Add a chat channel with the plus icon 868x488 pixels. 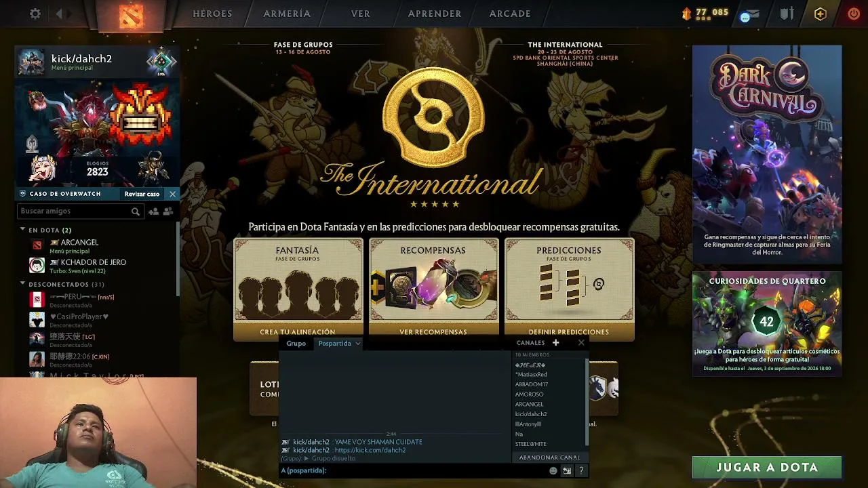coord(555,343)
